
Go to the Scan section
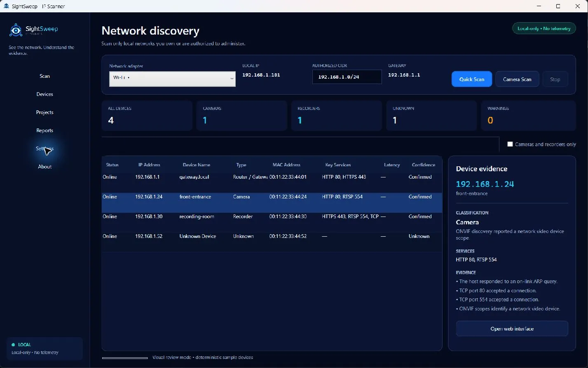click(x=45, y=76)
